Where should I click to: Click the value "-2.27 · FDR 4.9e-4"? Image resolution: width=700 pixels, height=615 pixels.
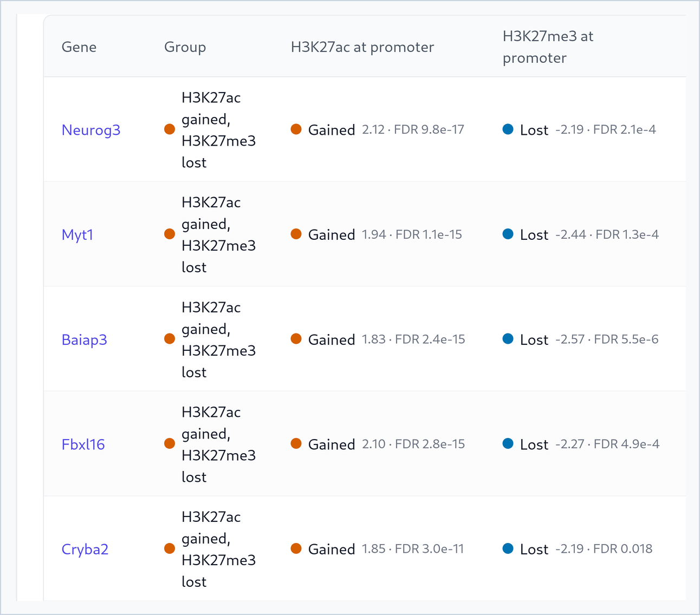(607, 444)
